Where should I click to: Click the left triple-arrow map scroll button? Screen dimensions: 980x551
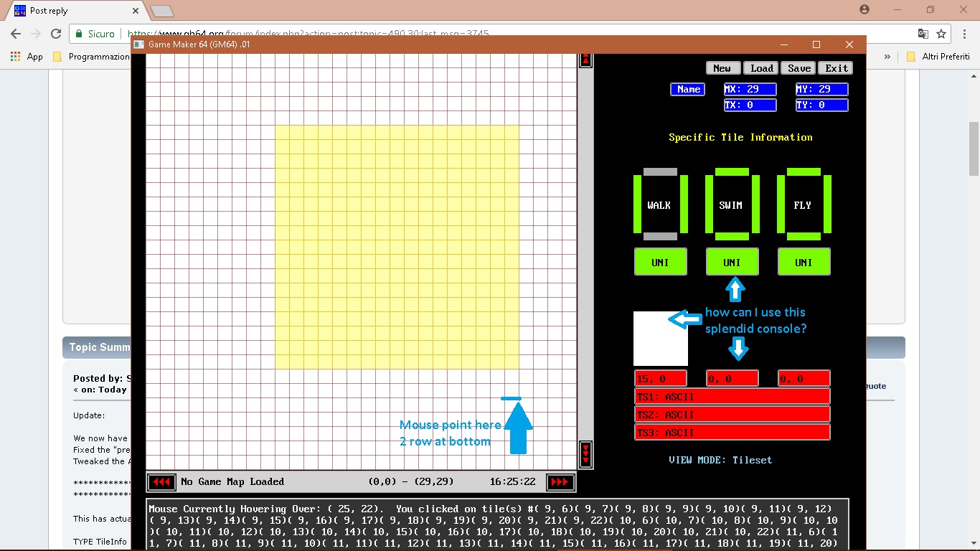point(161,482)
